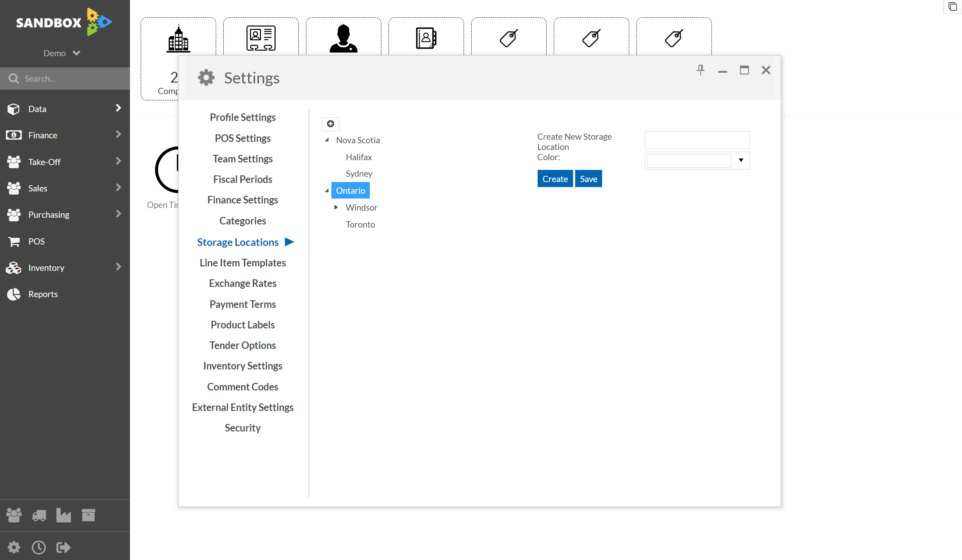962x560 pixels.
Task: Click the clock icon in bottom sidebar
Action: coord(39,547)
